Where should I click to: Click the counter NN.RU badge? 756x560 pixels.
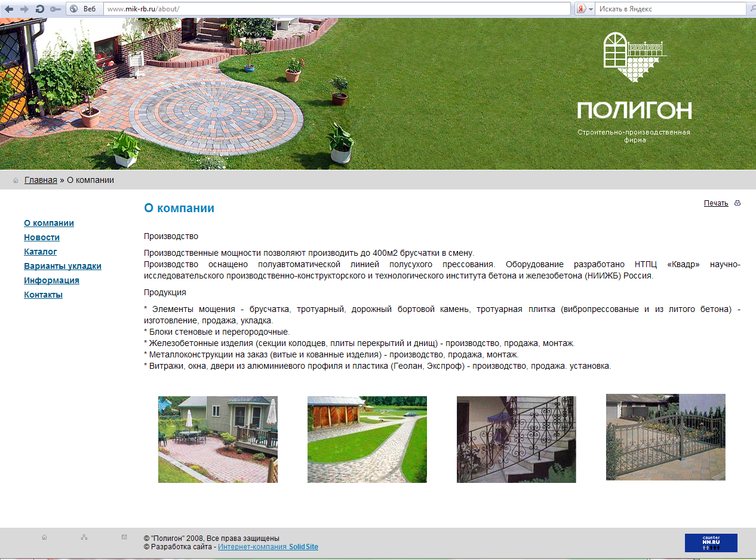(x=711, y=543)
